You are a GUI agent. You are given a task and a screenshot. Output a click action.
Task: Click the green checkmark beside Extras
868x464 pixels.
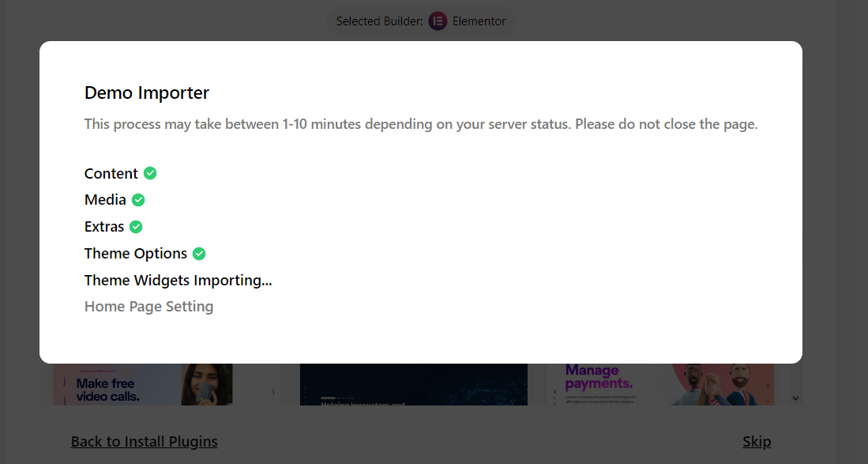point(136,227)
